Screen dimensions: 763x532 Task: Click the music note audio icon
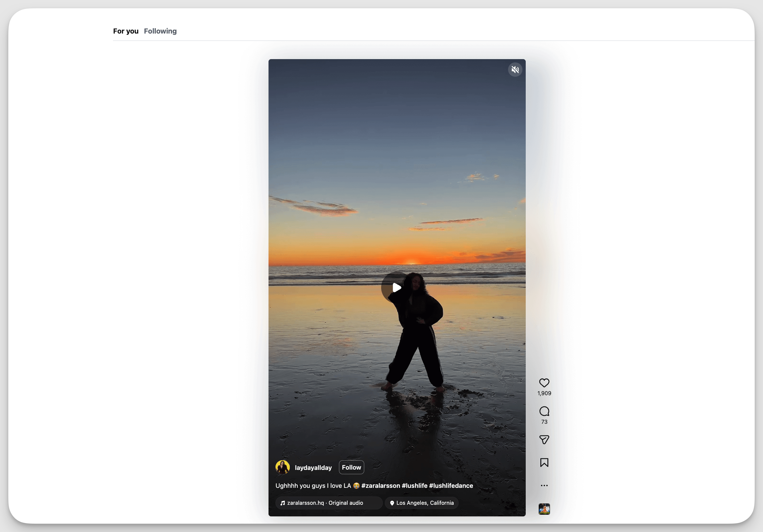[x=283, y=503]
